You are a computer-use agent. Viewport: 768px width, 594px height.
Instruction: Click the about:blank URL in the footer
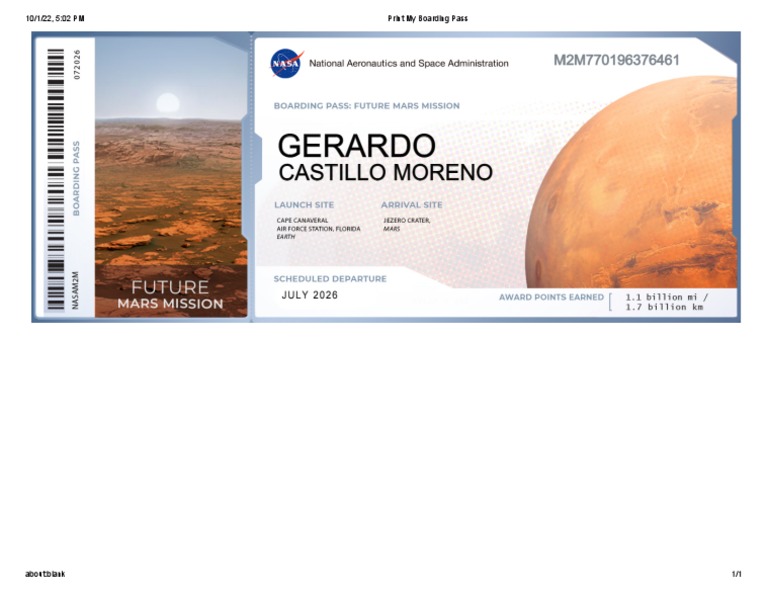coord(45,574)
